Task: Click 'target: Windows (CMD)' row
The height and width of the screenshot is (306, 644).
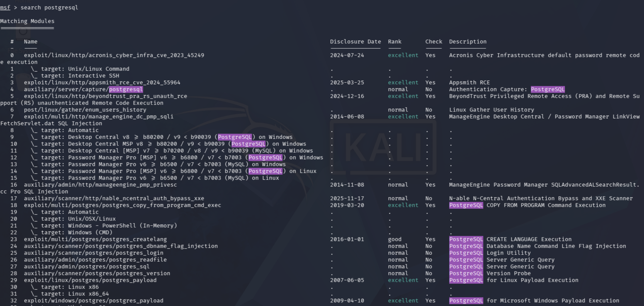Action: pos(71,232)
